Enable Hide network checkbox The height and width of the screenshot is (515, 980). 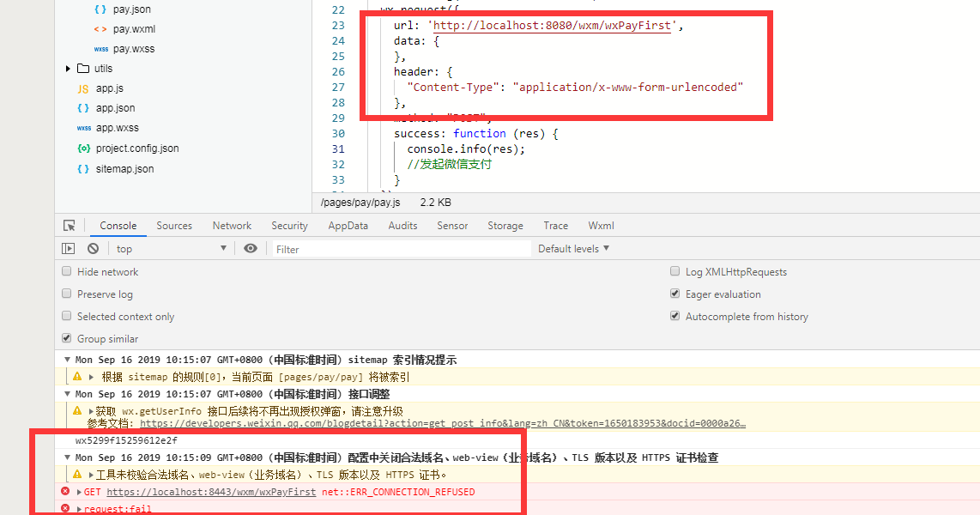[x=67, y=271]
